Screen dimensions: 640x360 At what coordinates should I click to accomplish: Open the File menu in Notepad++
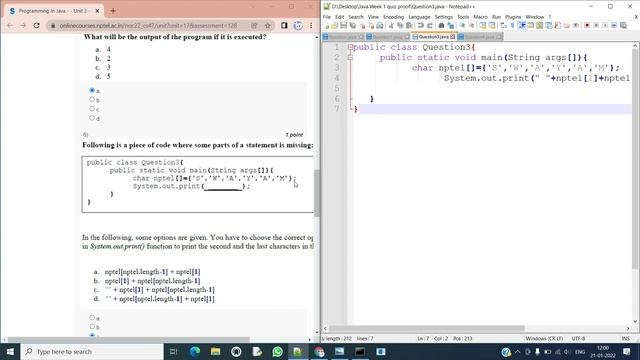(327, 17)
